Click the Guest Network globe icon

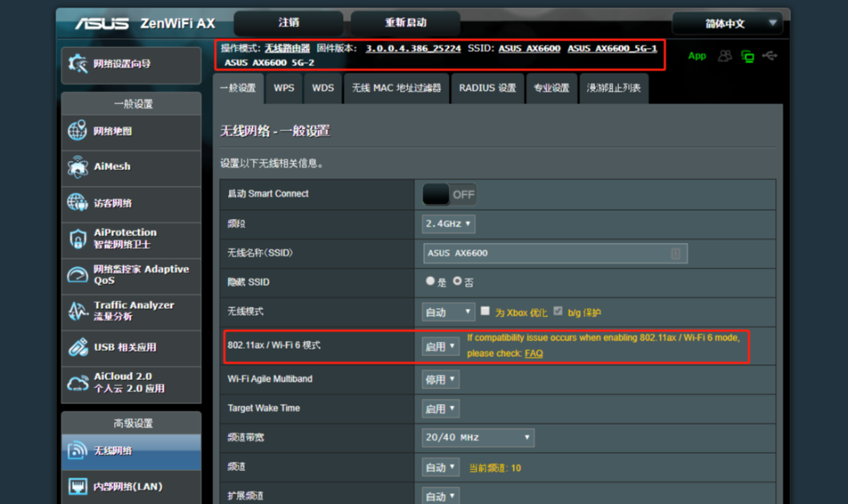pyautogui.click(x=78, y=202)
